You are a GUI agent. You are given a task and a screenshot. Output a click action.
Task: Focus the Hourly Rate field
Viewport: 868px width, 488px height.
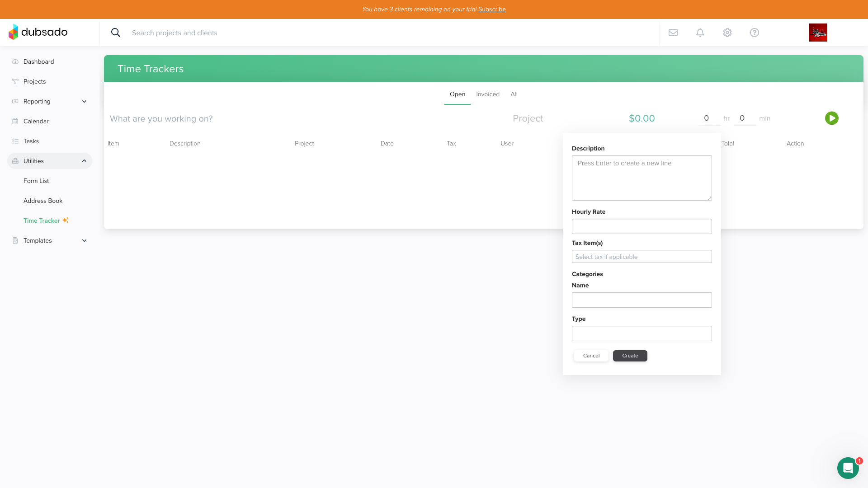(x=642, y=226)
